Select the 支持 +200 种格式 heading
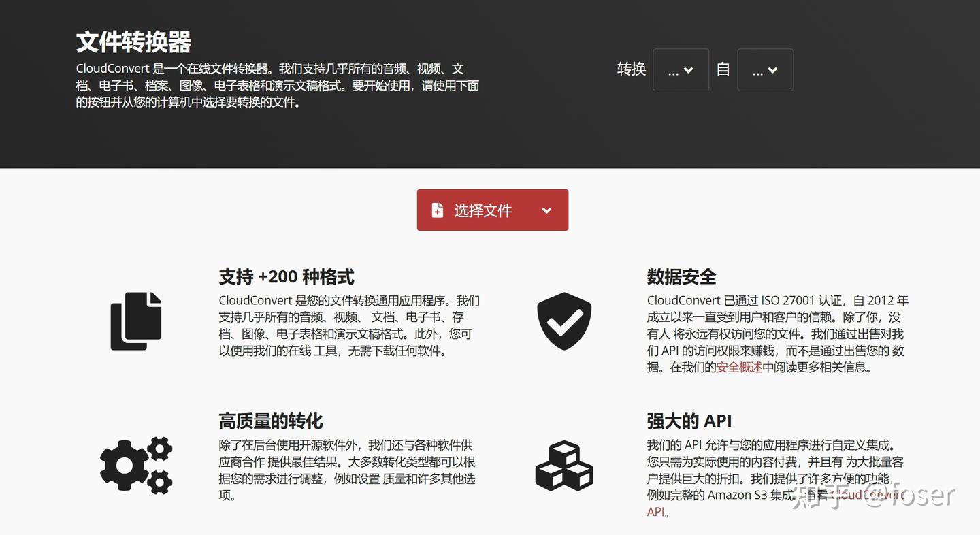Viewport: 980px width, 535px height. (x=287, y=277)
